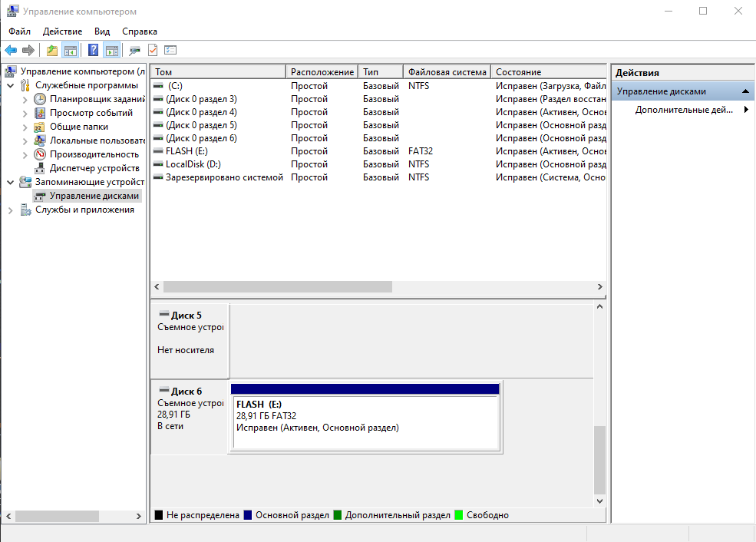The width and height of the screenshot is (756, 542).
Task: Click the Back arrow in the toolbar
Action: (x=11, y=51)
